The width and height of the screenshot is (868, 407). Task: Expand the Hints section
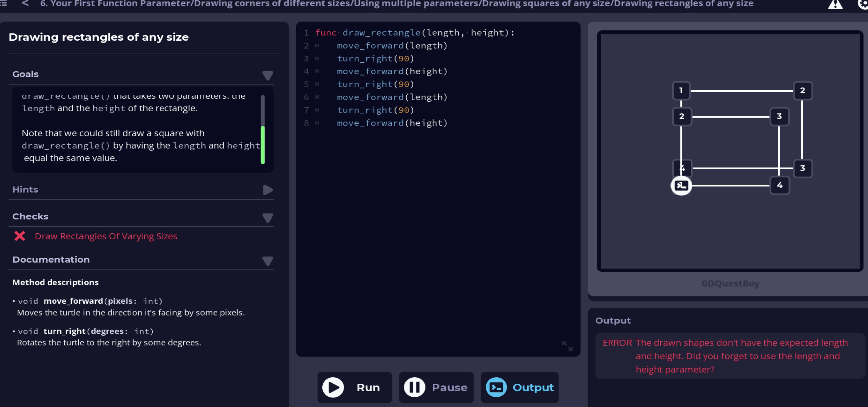(x=268, y=190)
